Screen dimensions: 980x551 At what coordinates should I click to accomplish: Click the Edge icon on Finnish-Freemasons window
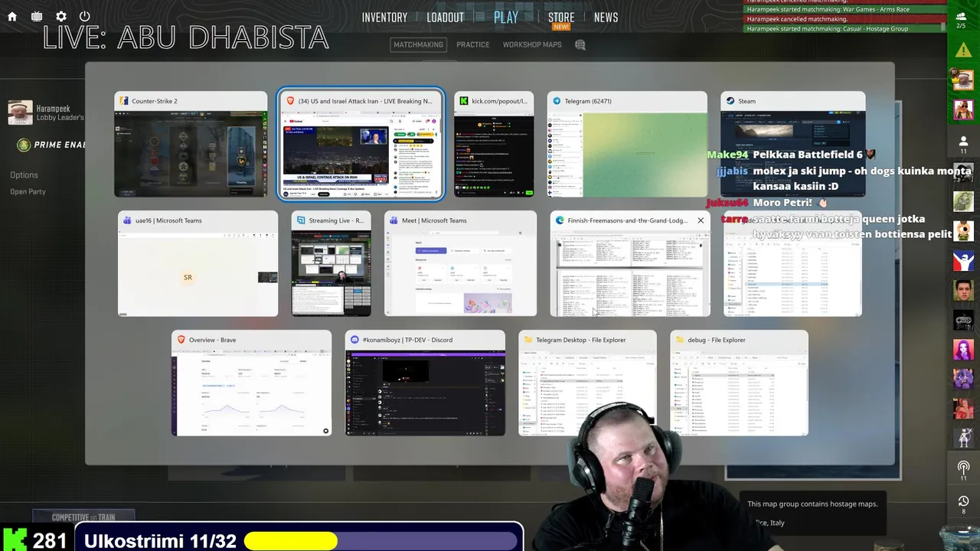point(560,220)
